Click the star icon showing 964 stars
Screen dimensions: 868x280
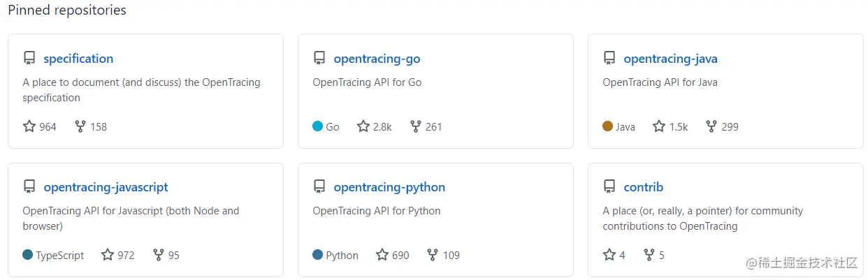click(29, 126)
